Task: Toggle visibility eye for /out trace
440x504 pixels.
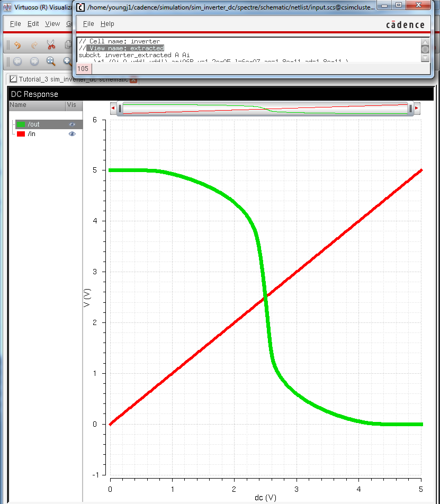Action: (x=72, y=124)
